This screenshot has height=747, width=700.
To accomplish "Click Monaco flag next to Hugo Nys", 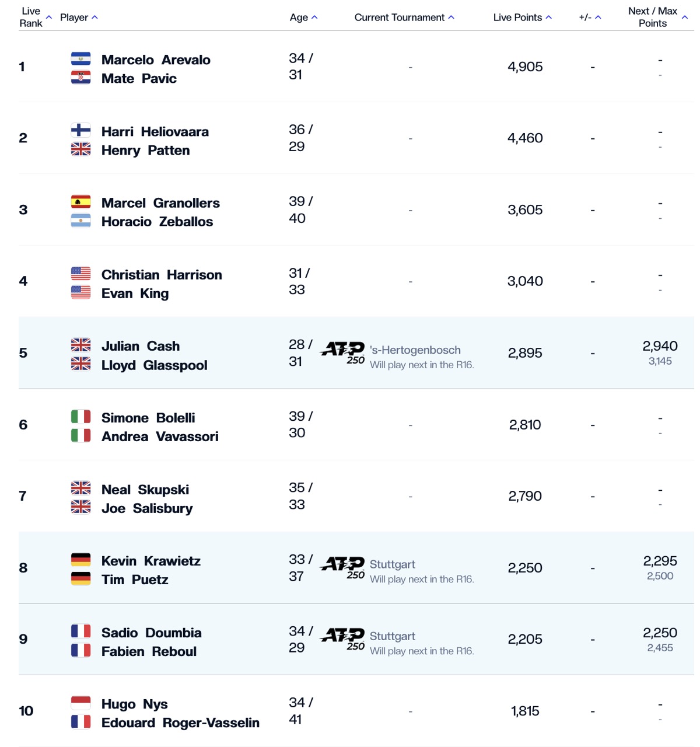I will 80,703.
